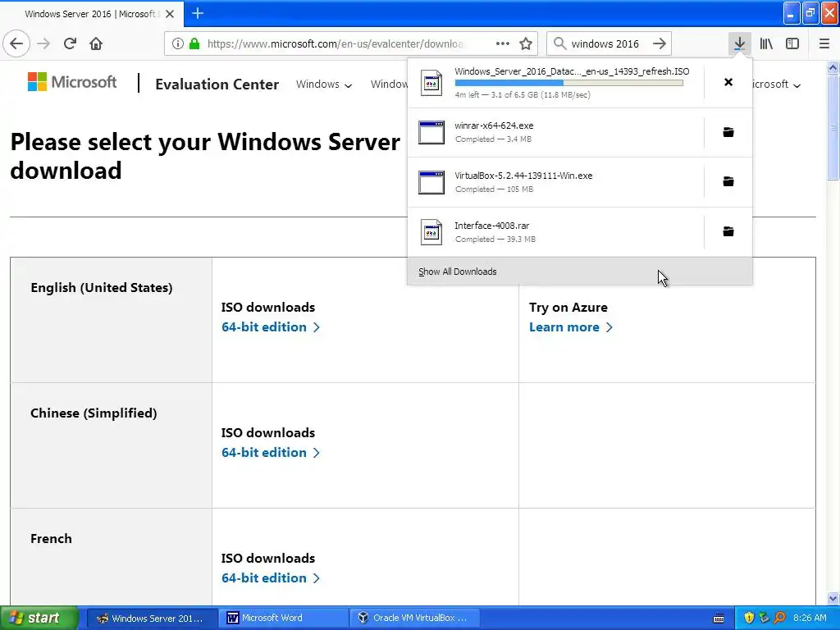The width and height of the screenshot is (840, 630).
Task: Expand the Microsoft dropdown at page right
Action: pyautogui.click(x=776, y=84)
